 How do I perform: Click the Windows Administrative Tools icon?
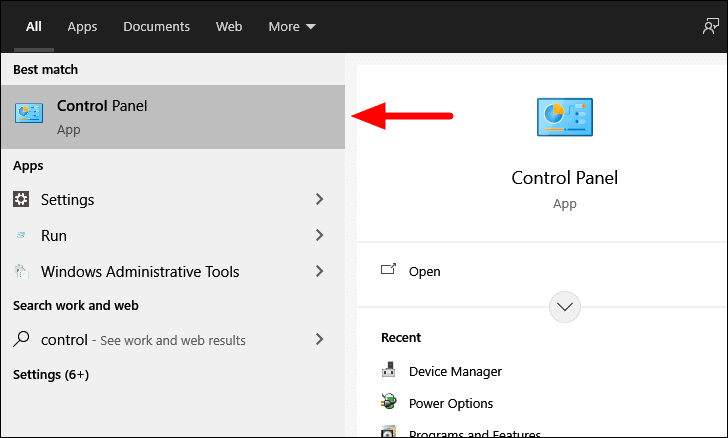(21, 271)
